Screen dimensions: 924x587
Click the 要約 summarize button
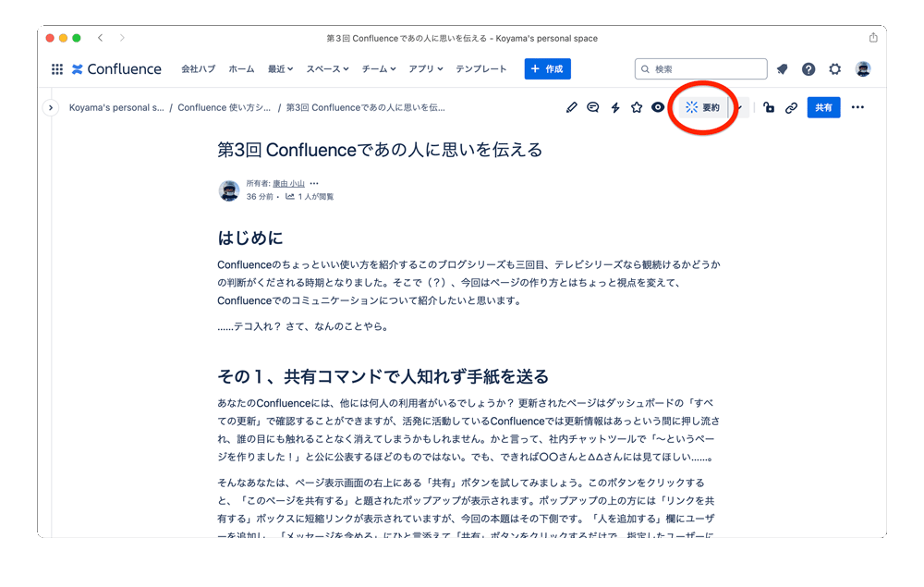pyautogui.click(x=703, y=107)
